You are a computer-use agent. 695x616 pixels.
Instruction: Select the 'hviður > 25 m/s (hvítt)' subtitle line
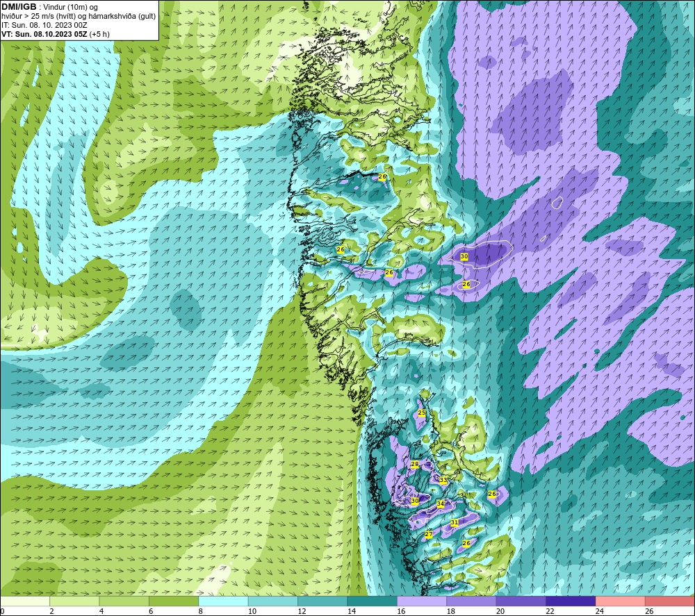tap(79, 17)
